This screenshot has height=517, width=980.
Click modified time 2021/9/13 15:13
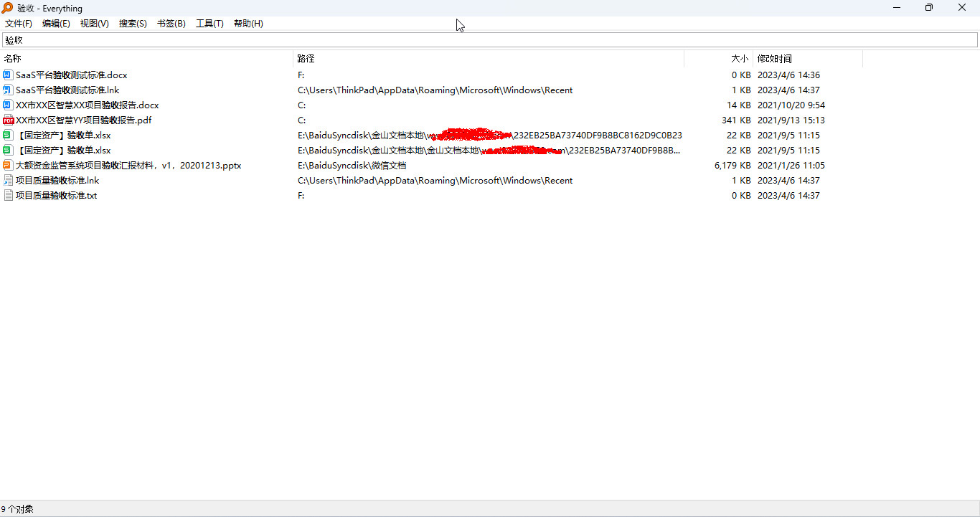pos(791,120)
